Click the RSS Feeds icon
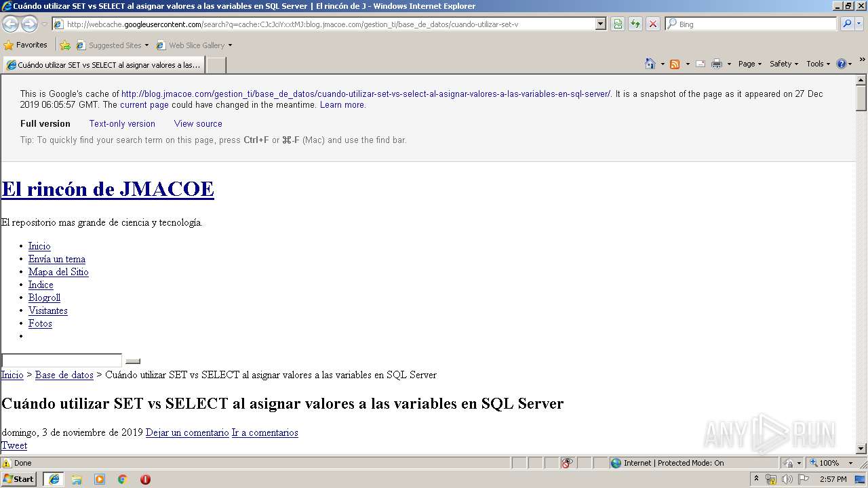868x488 pixels. pyautogui.click(x=675, y=64)
